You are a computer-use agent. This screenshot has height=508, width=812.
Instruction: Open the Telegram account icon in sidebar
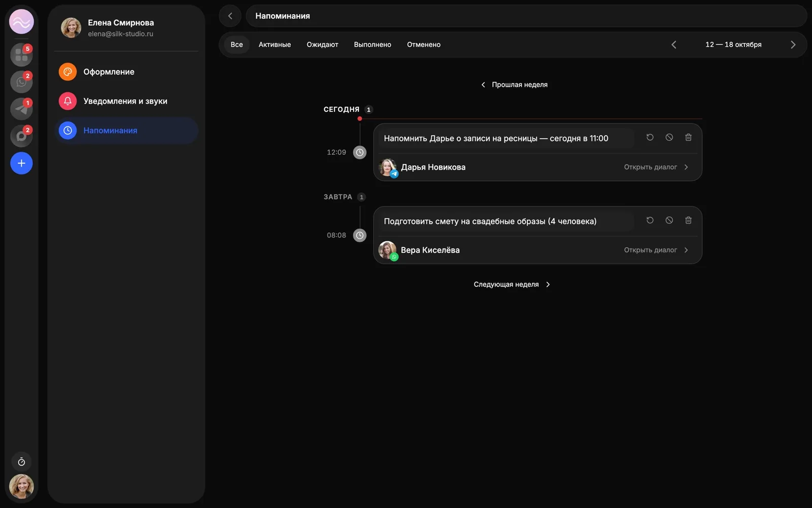pos(21,109)
